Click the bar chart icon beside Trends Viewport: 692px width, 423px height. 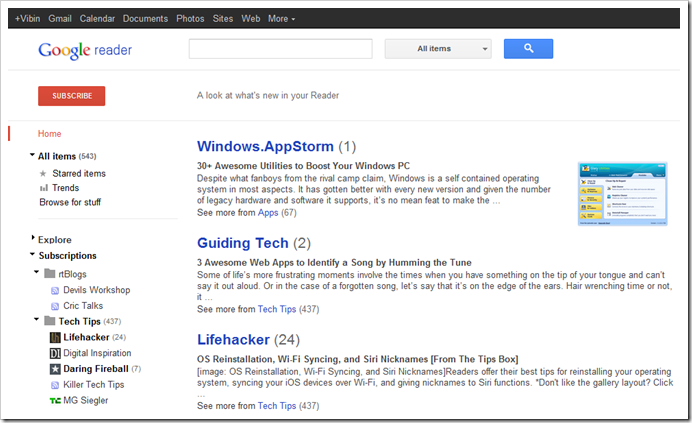coord(44,188)
